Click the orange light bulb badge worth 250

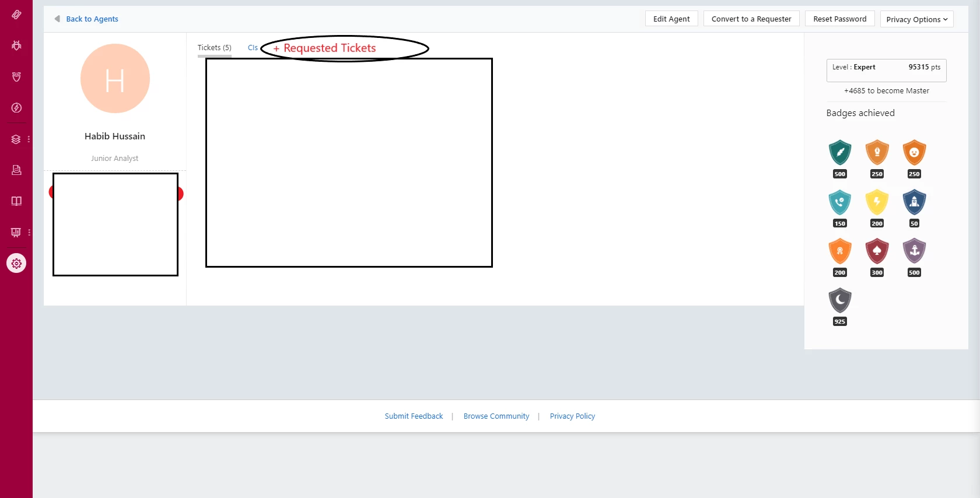(877, 153)
